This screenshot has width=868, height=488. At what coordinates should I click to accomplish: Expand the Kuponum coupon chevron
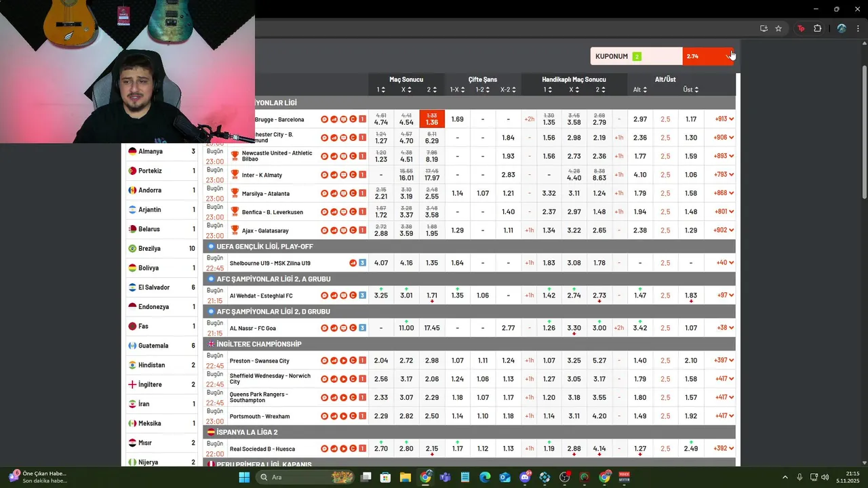pyautogui.click(x=730, y=56)
